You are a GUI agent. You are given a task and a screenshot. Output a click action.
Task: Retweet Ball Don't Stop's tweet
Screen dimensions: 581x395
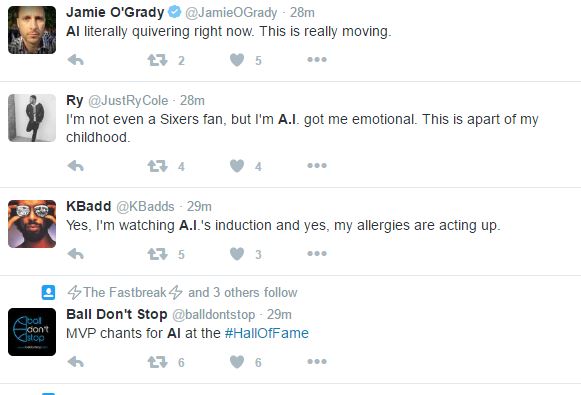pyautogui.click(x=157, y=362)
